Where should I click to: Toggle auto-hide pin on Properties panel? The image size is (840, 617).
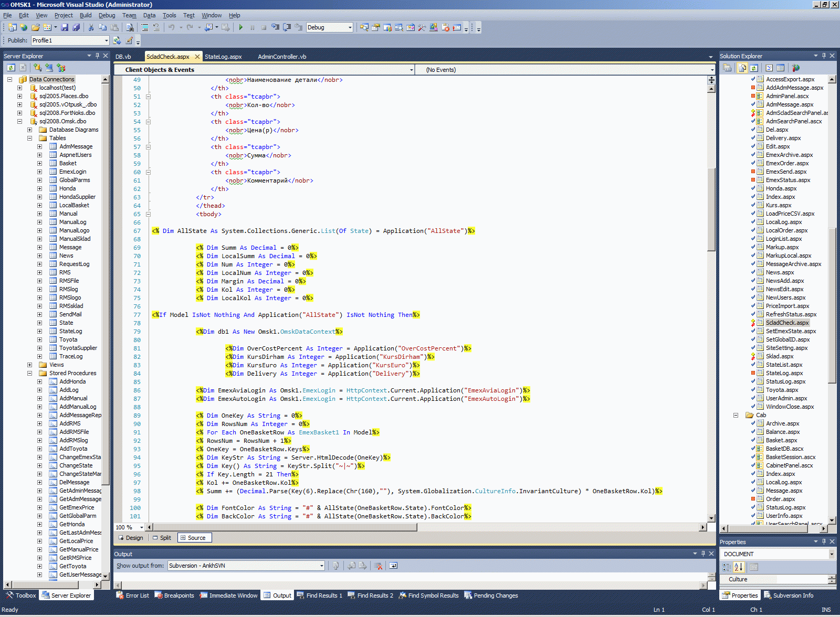coord(824,541)
